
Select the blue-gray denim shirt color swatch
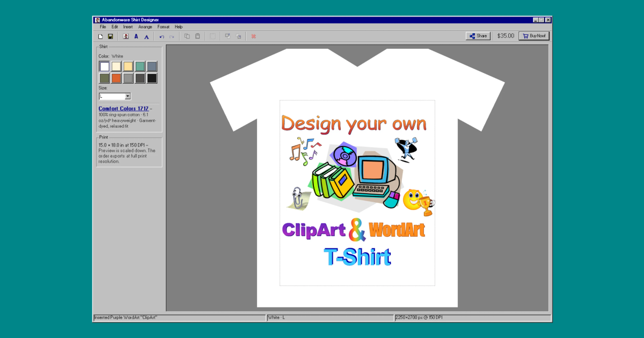click(x=152, y=67)
